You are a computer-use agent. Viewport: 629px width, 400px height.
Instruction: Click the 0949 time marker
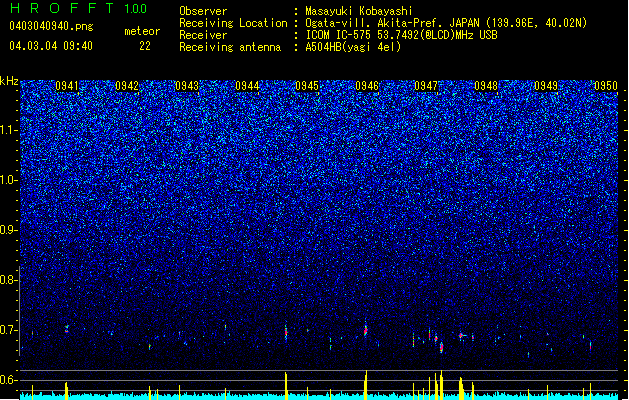[x=546, y=86]
